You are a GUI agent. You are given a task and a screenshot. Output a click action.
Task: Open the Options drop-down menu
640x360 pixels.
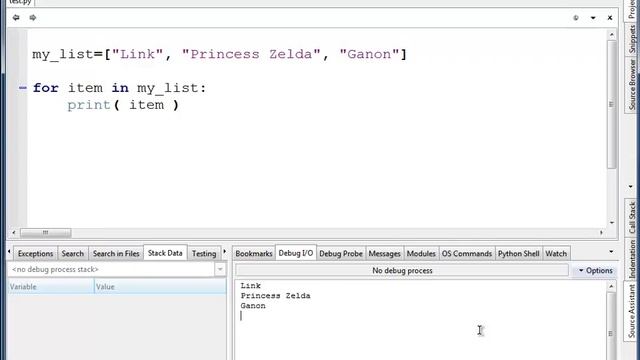(x=596, y=270)
